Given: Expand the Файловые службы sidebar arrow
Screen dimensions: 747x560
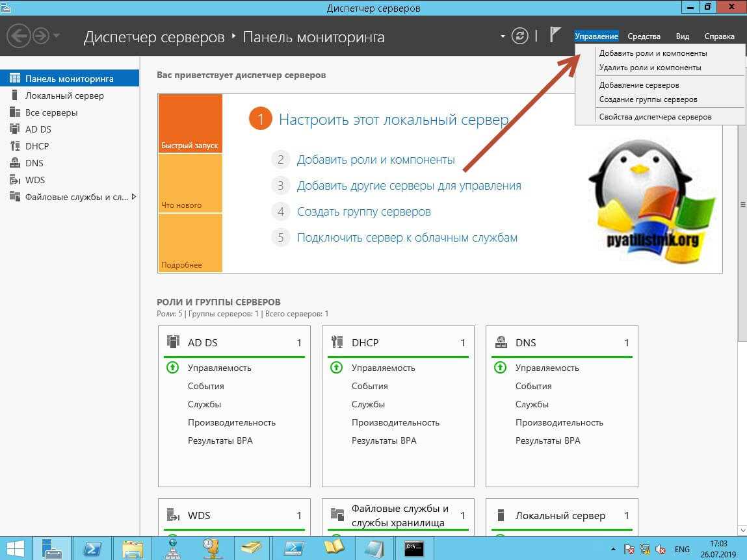Looking at the screenshot, I should [x=134, y=197].
